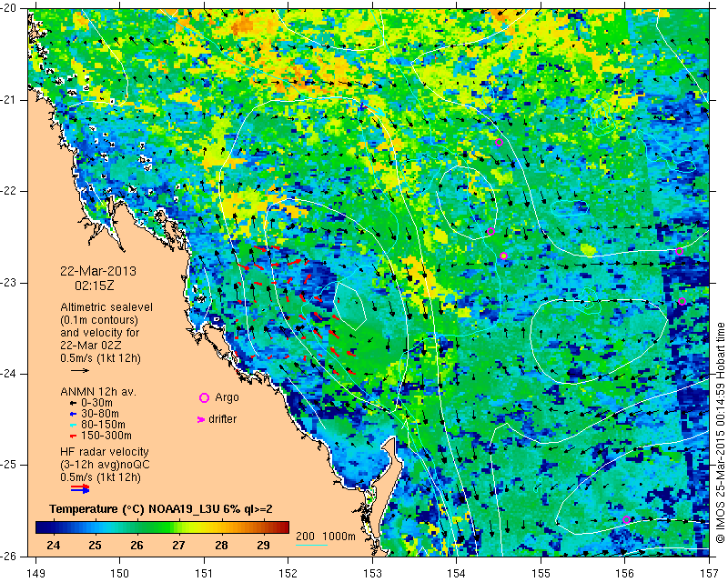Click the 'drifter' legend label
The height and width of the screenshot is (582, 728).
pos(222,419)
